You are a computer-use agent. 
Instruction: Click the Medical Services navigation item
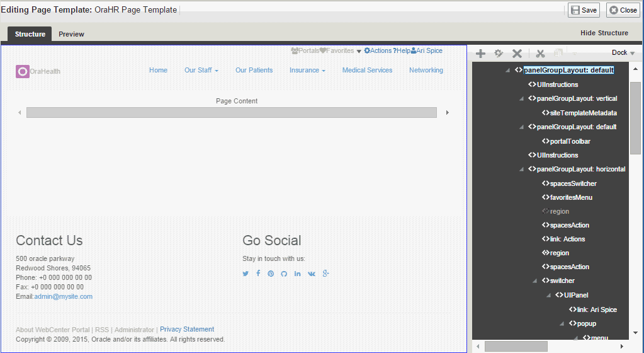point(367,71)
